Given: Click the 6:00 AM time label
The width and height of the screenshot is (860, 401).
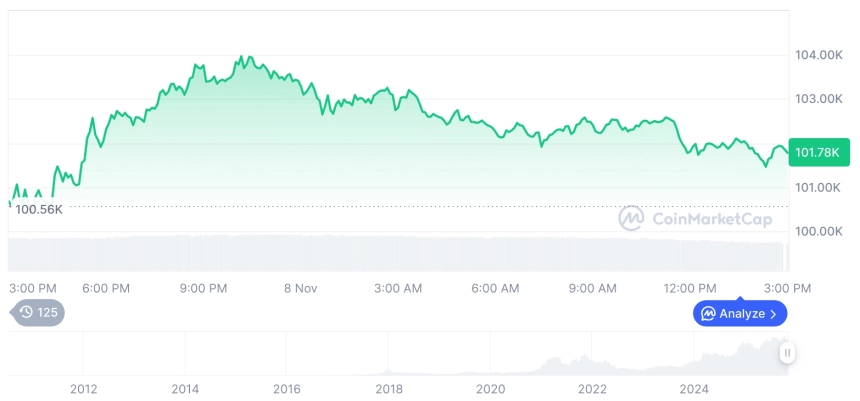Looking at the screenshot, I should point(495,288).
